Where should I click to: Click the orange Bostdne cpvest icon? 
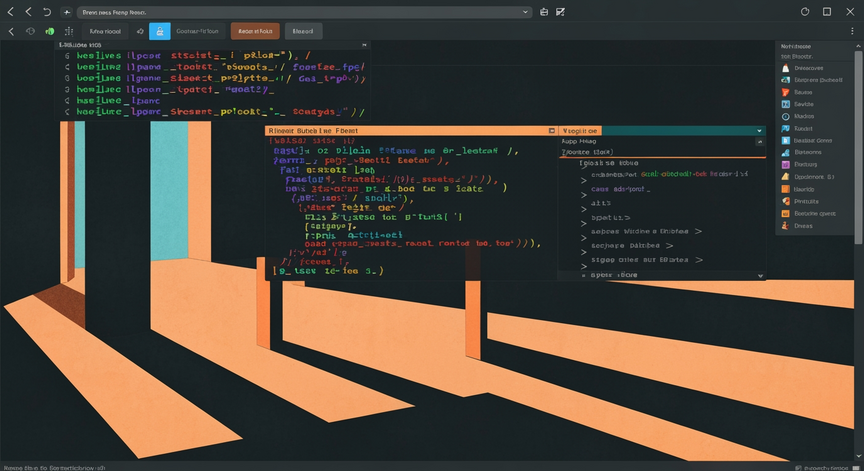point(786,213)
